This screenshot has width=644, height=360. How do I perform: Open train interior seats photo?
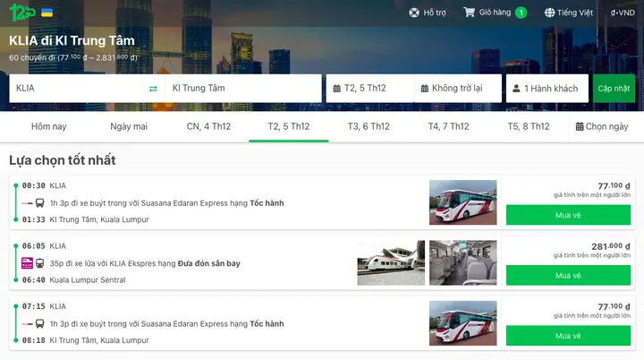(x=463, y=263)
